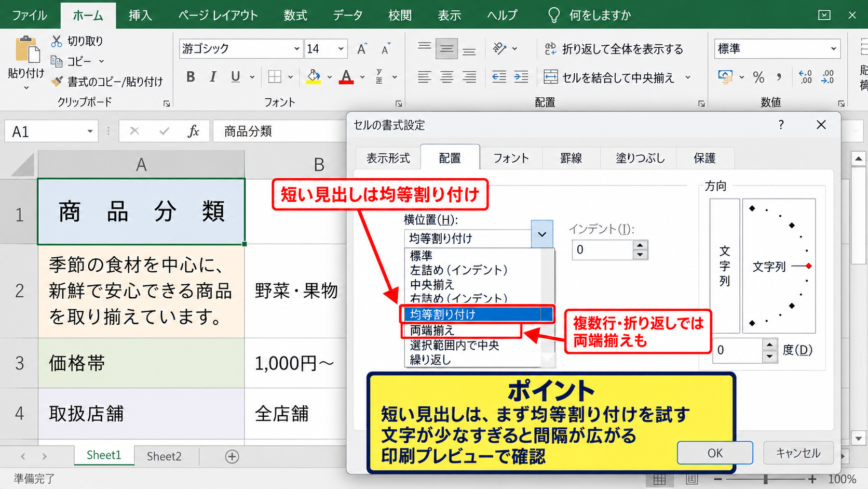The width and height of the screenshot is (868, 489).
Task: Switch to the フォント dialog tab
Action: tap(511, 158)
